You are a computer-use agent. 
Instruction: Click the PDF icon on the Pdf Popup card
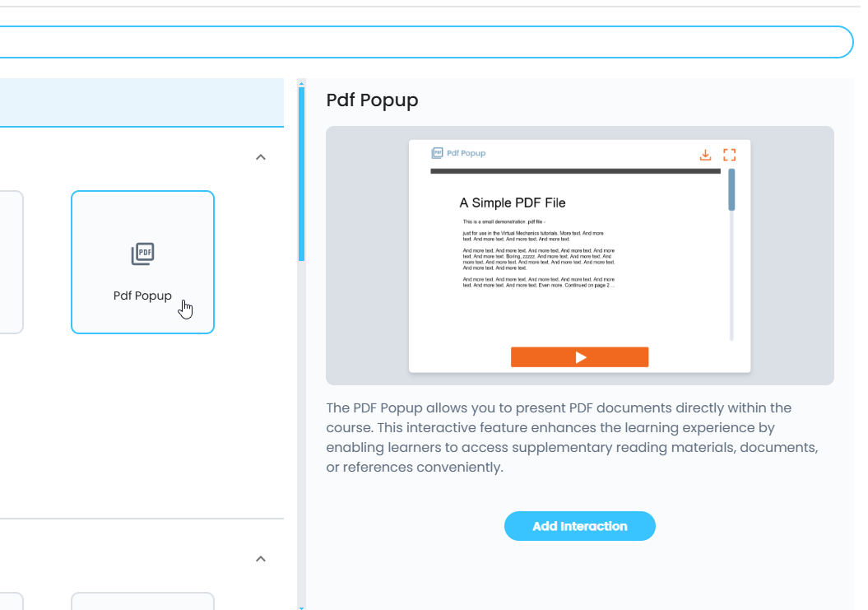coord(143,254)
